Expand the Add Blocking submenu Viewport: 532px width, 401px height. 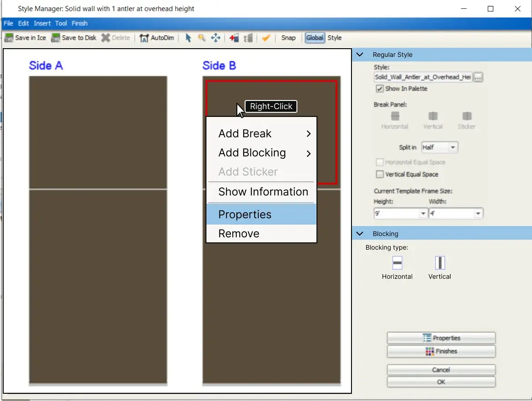(x=261, y=153)
